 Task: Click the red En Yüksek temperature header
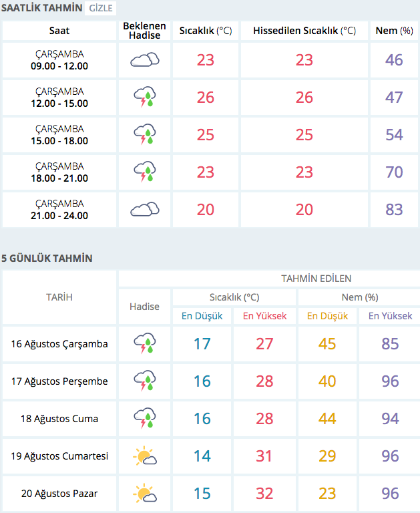[x=264, y=316]
